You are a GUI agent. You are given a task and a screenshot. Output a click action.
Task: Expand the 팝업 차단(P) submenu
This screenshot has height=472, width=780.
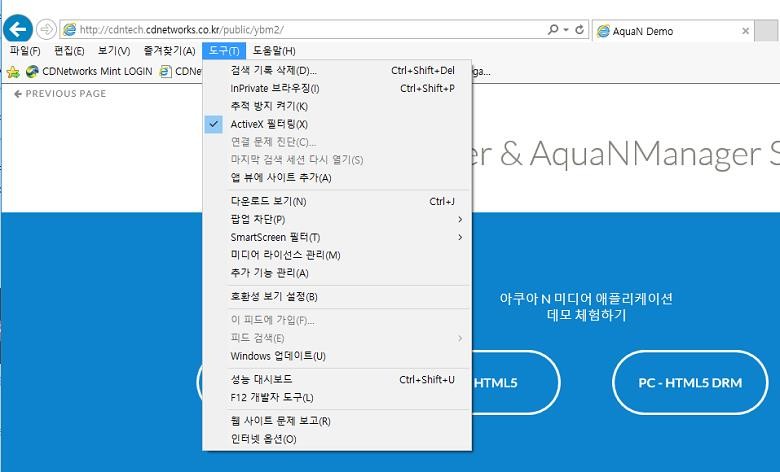pyautogui.click(x=337, y=219)
